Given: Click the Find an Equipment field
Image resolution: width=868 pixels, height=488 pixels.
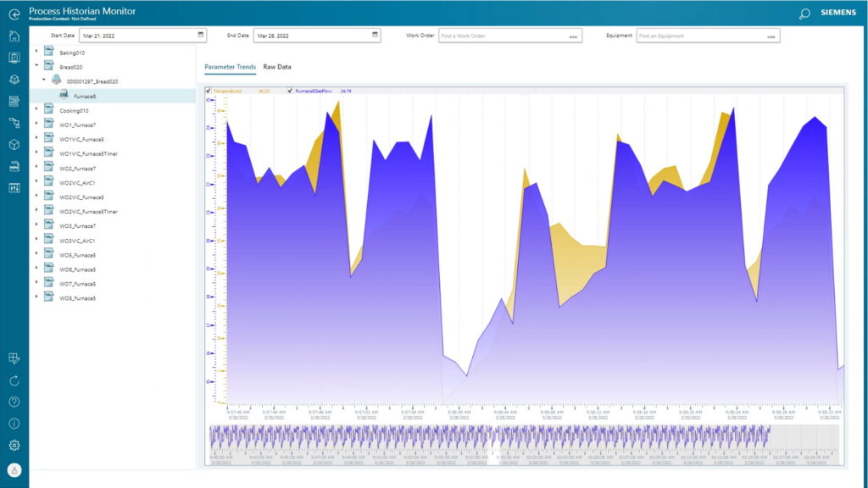Looking at the screenshot, I should point(708,36).
